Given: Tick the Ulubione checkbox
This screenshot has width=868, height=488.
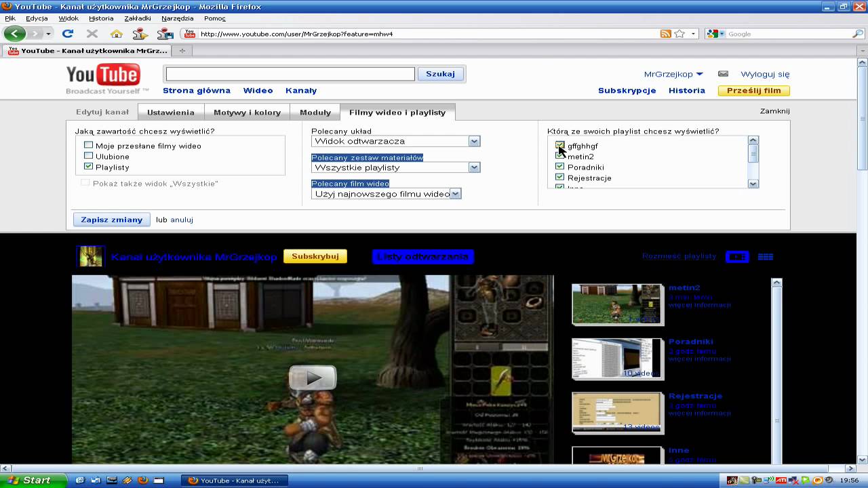Looking at the screenshot, I should pos(88,156).
